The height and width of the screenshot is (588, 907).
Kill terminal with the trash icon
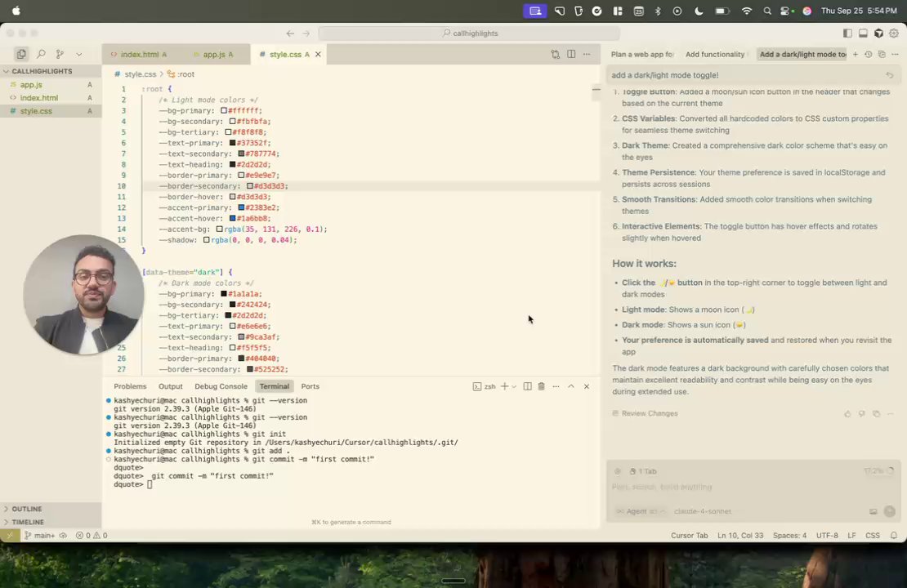tap(542, 386)
